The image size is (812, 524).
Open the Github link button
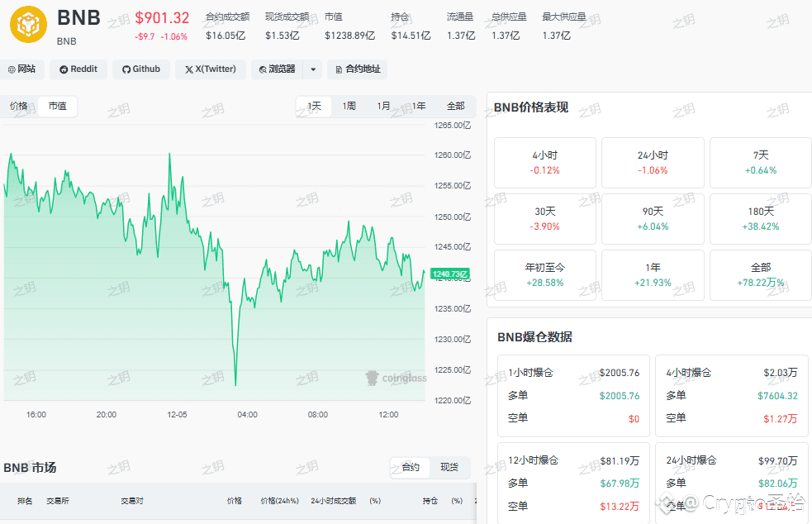click(141, 69)
